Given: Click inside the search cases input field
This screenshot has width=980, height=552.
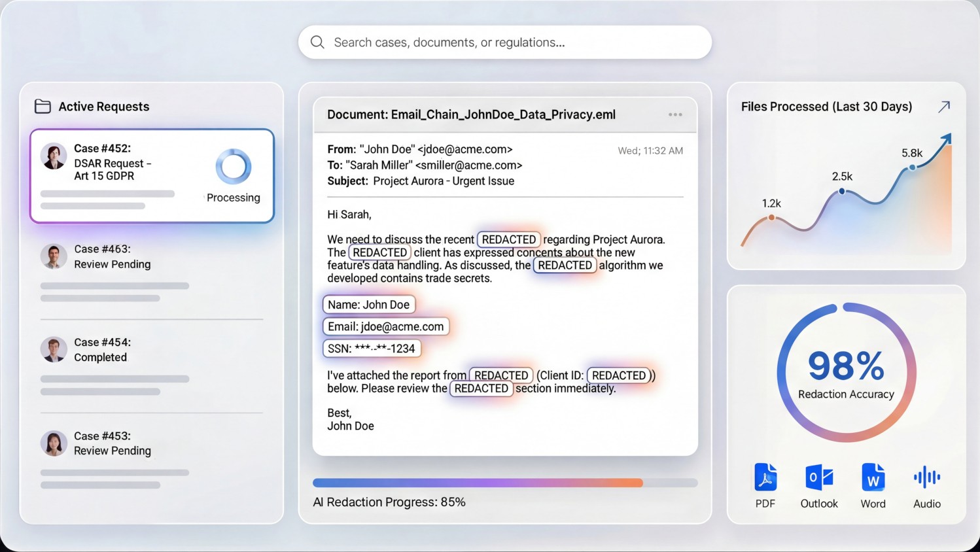Looking at the screenshot, I should point(504,42).
